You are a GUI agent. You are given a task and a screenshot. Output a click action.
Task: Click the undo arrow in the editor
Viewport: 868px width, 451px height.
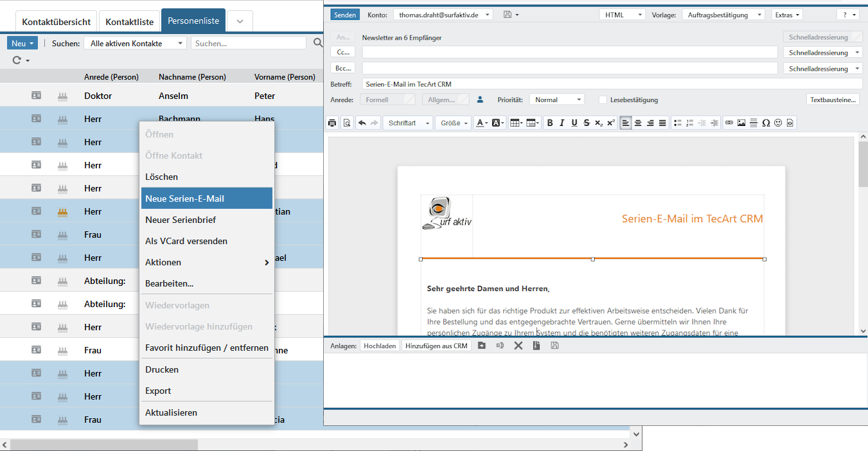point(362,123)
